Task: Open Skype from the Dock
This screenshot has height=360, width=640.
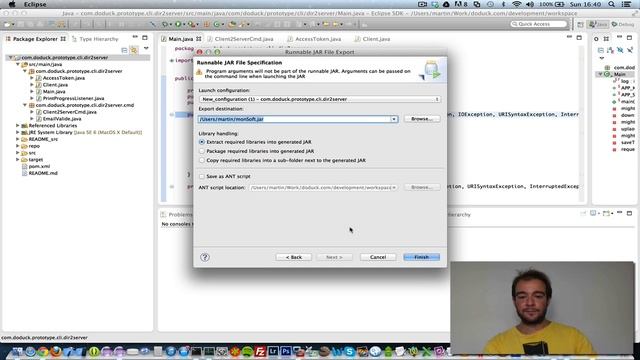Action: (349, 351)
